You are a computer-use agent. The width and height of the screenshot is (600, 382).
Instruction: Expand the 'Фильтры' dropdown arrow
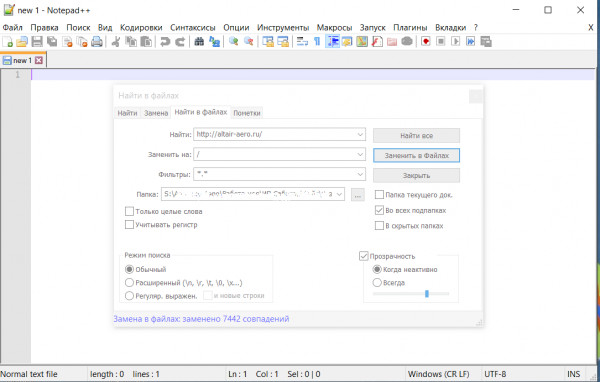coord(360,174)
